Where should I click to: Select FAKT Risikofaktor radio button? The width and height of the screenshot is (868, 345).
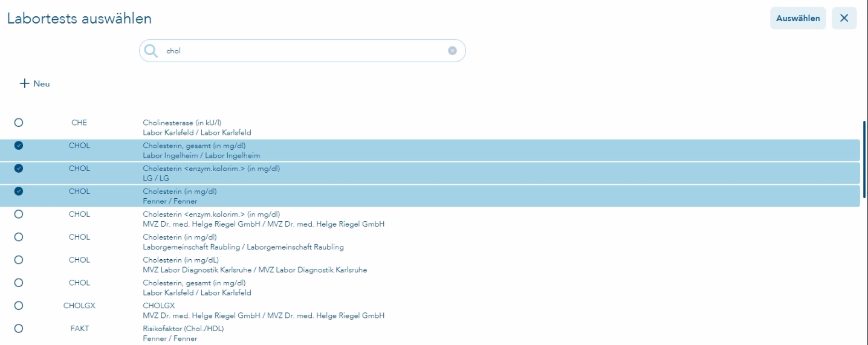[19, 329]
